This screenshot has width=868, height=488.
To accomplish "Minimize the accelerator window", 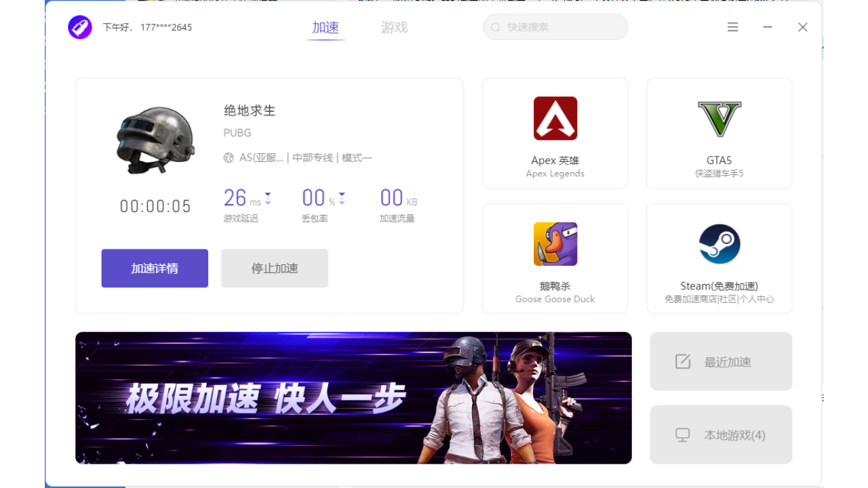I will (x=768, y=27).
